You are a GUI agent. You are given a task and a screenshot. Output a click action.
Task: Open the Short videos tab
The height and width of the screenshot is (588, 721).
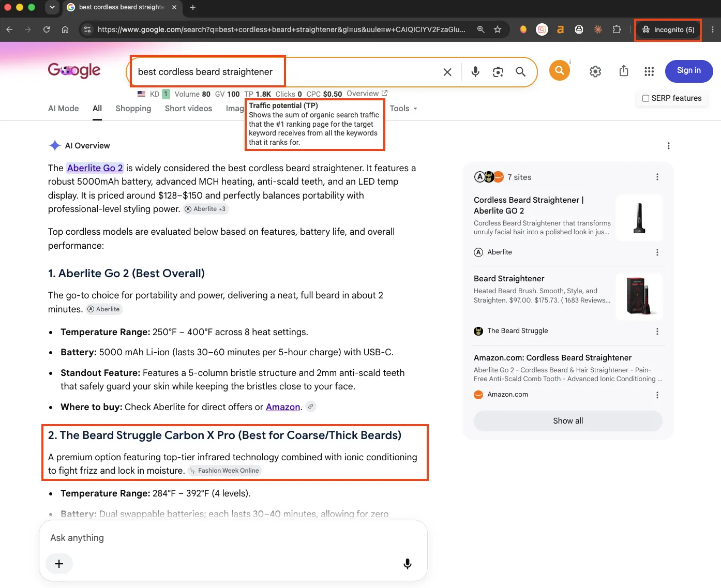click(x=189, y=109)
